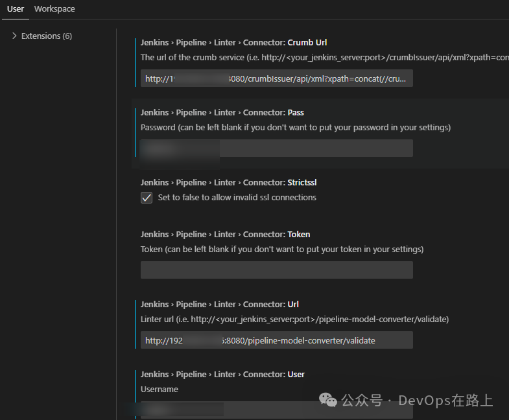Click the Crumb Url input field
This screenshot has width=509, height=420.
tap(277, 78)
